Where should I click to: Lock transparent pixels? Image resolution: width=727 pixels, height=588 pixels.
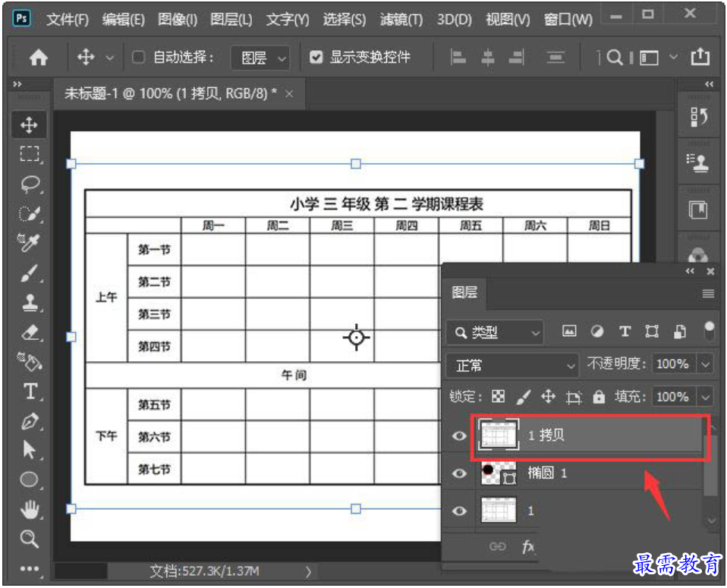point(498,397)
